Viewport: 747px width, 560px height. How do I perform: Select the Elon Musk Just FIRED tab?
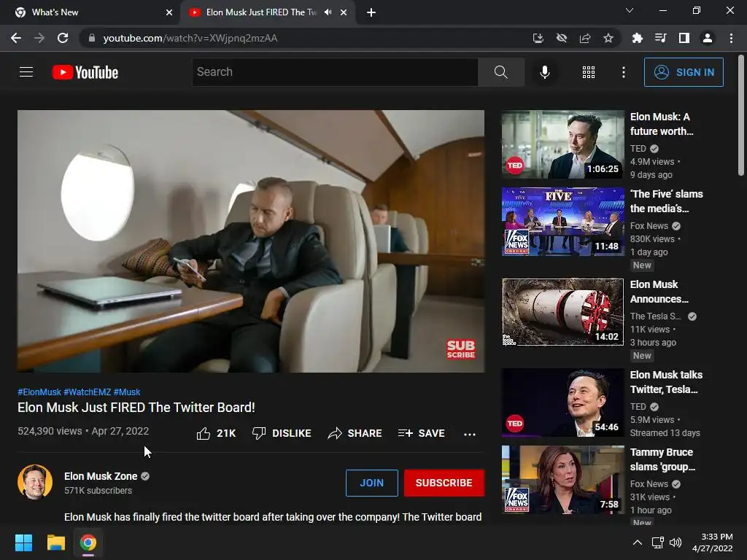coord(267,12)
